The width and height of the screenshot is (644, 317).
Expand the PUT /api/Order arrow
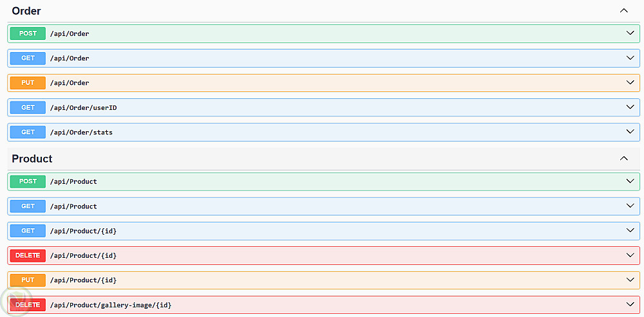coord(630,82)
